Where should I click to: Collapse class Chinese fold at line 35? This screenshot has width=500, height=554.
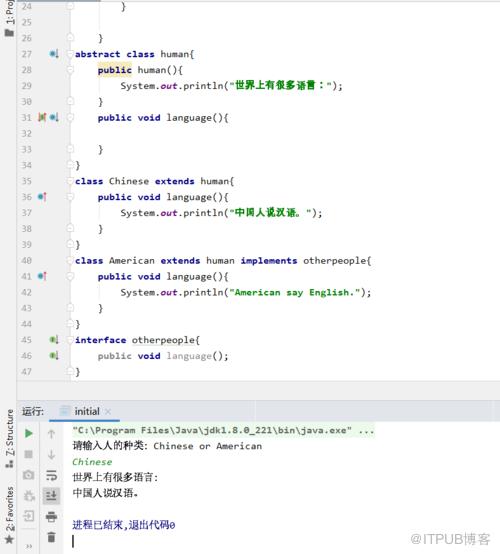pyautogui.click(x=70, y=181)
